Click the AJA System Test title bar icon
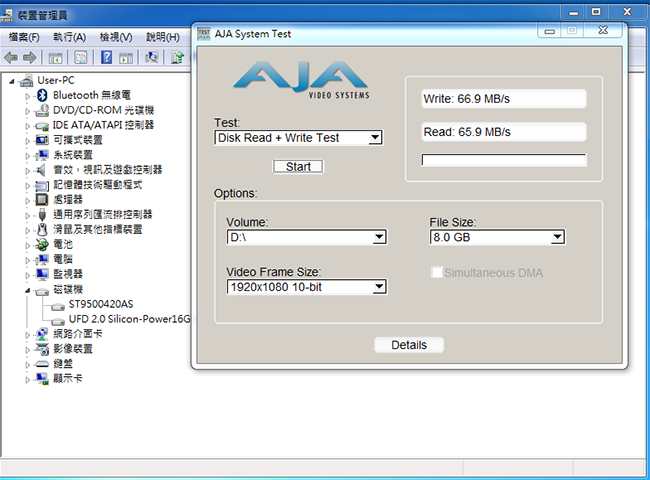 [x=204, y=34]
